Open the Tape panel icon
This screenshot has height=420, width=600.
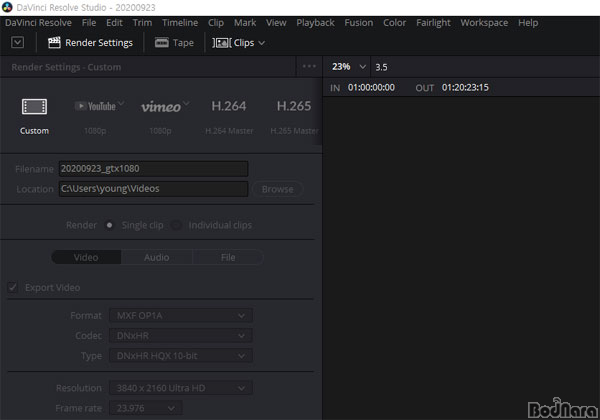pyautogui.click(x=161, y=42)
